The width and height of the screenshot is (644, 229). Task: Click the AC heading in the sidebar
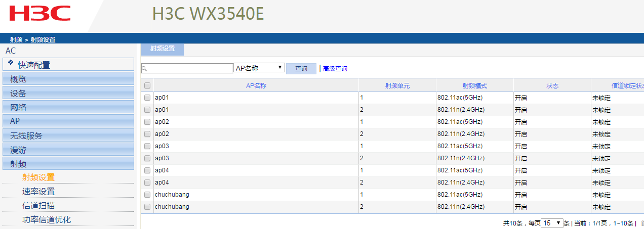(x=11, y=51)
